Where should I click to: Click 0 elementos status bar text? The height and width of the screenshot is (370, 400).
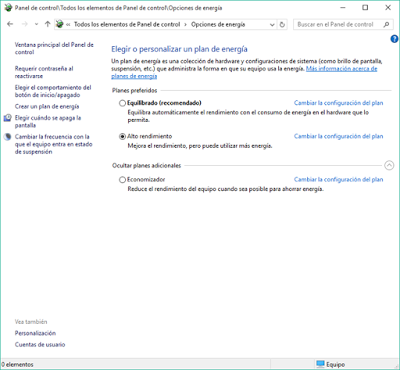(x=17, y=365)
